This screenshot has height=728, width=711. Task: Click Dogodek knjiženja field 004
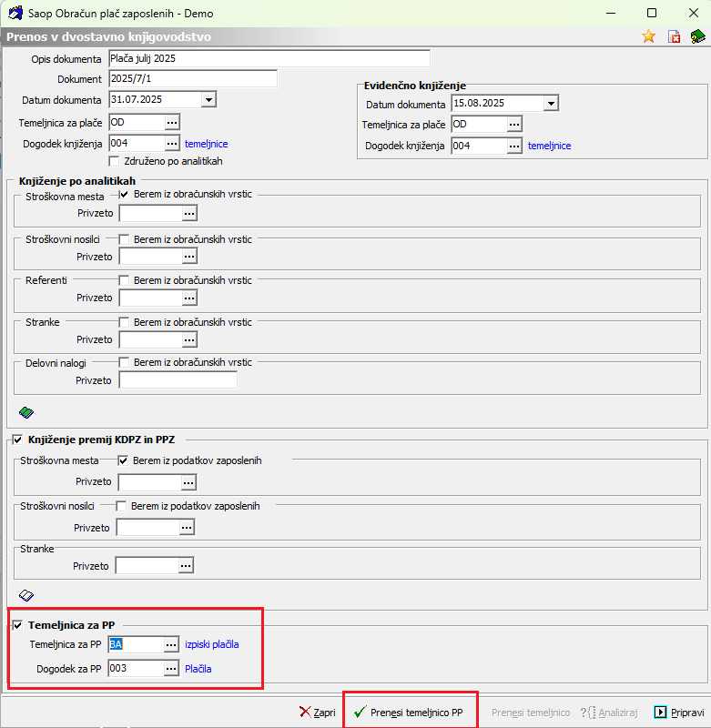137,144
